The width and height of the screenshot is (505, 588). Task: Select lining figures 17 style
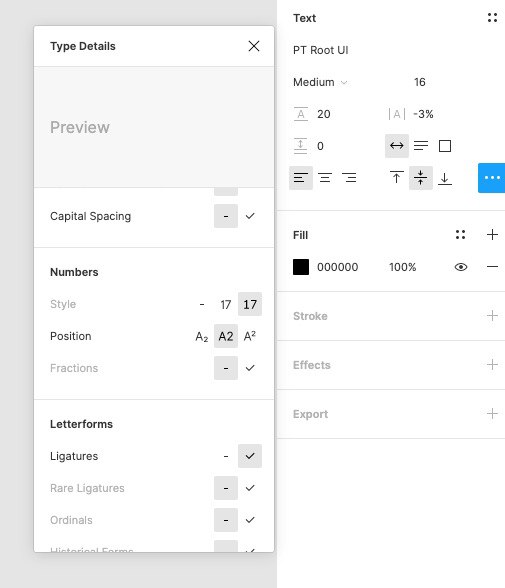click(x=226, y=304)
